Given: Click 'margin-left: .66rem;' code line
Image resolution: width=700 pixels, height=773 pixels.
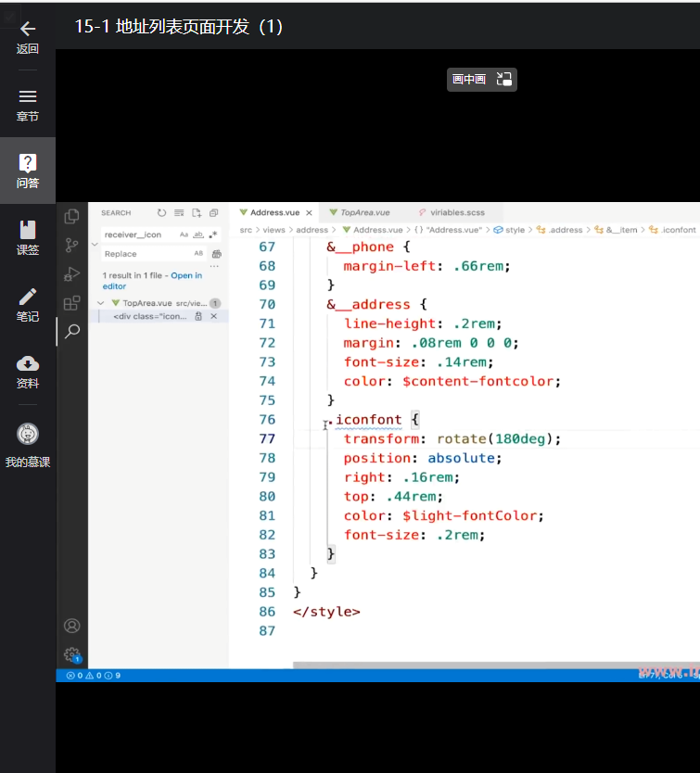Looking at the screenshot, I should point(426,266).
